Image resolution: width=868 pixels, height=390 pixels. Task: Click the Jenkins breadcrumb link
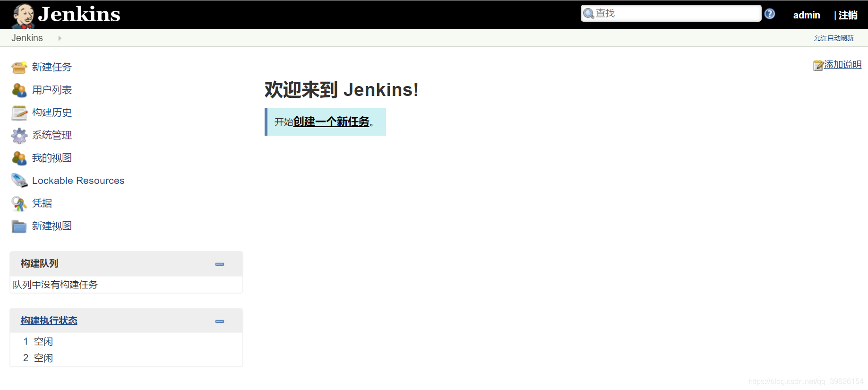[27, 38]
